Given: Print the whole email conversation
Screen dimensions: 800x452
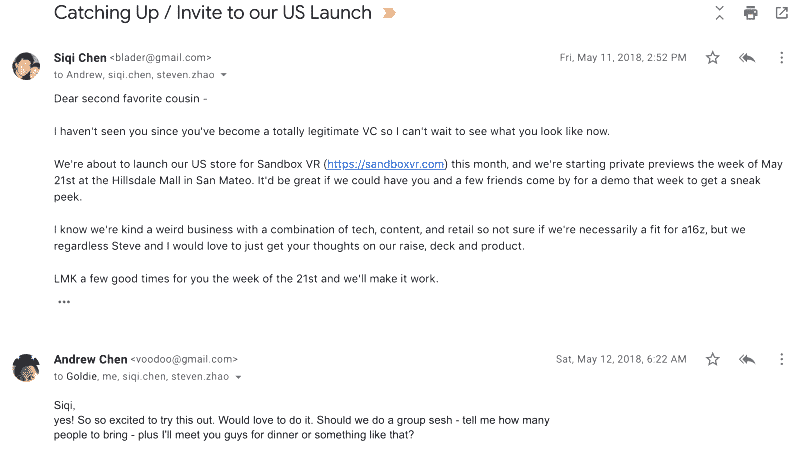Looking at the screenshot, I should [x=750, y=13].
